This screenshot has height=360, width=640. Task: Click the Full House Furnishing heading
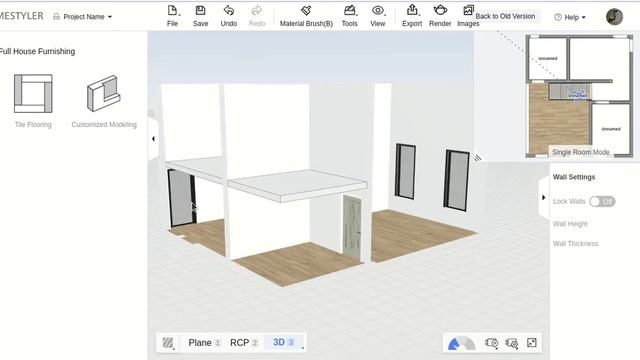tap(37, 51)
